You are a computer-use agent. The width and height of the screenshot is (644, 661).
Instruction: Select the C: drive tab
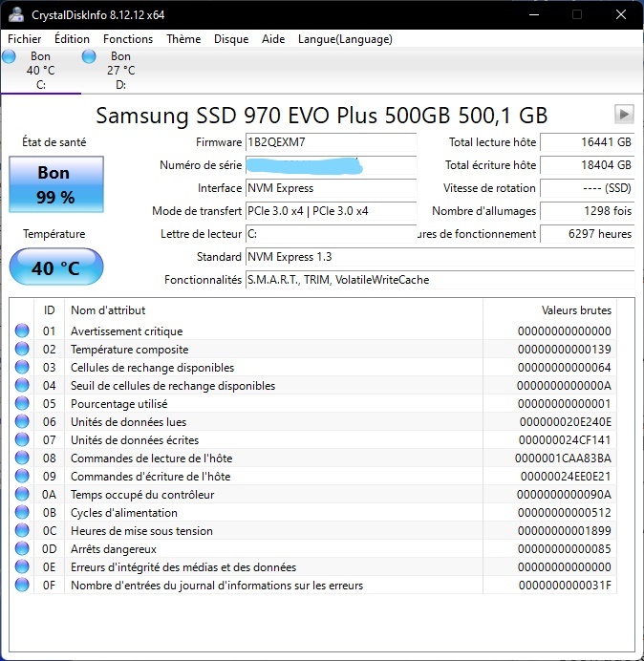[x=41, y=71]
